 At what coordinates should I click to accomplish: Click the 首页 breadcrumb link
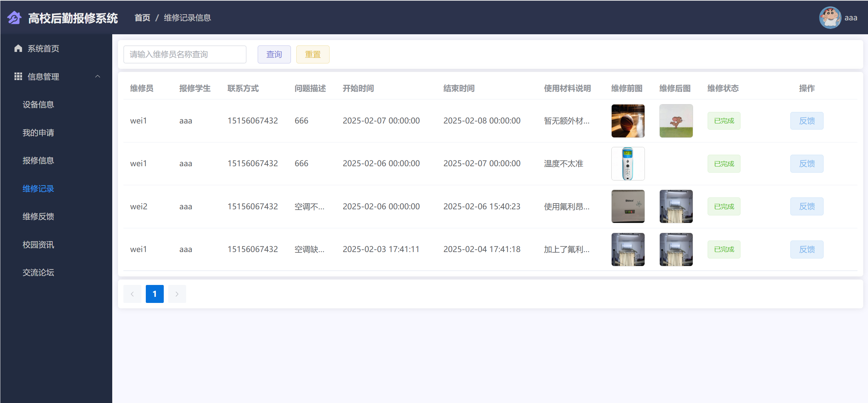click(x=142, y=18)
